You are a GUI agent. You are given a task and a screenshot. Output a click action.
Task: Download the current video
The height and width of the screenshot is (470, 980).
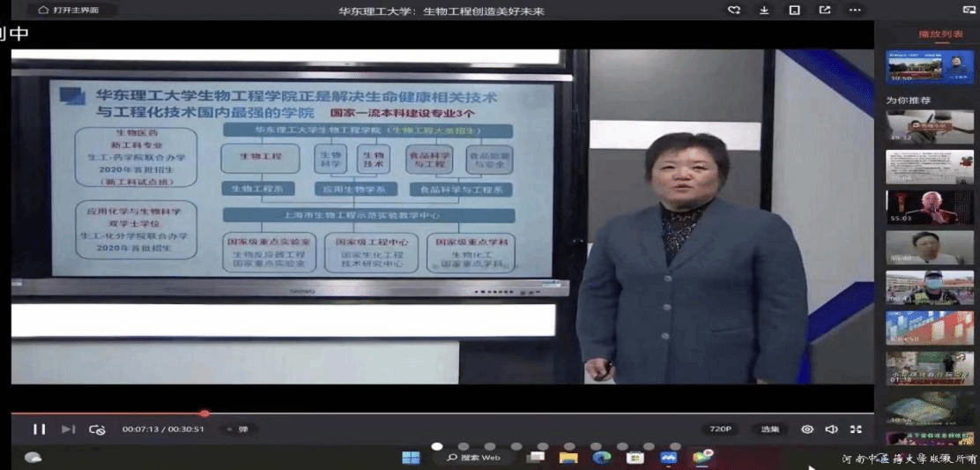(x=764, y=11)
